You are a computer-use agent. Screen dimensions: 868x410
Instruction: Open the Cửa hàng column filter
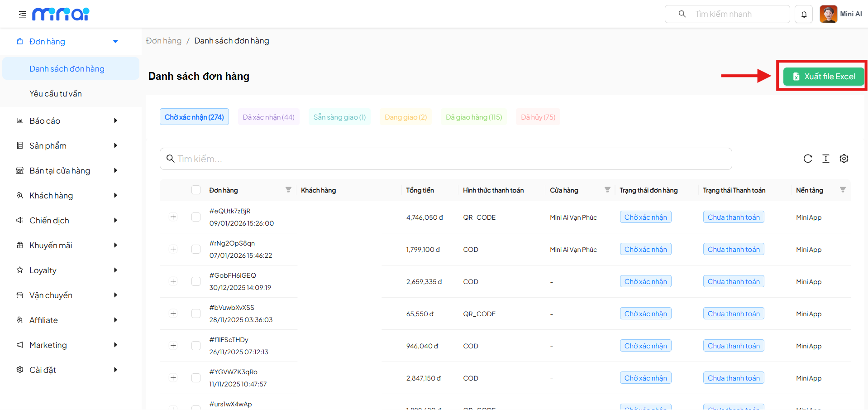(607, 190)
